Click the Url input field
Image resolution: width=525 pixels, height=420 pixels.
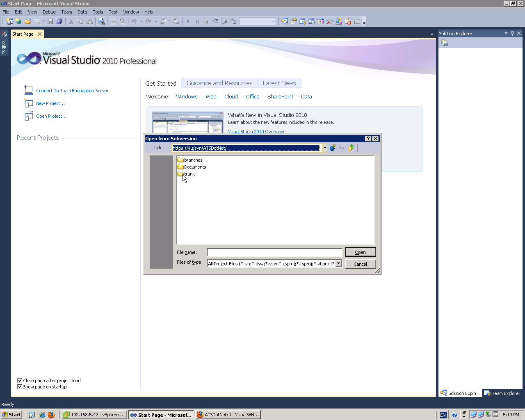click(x=246, y=148)
